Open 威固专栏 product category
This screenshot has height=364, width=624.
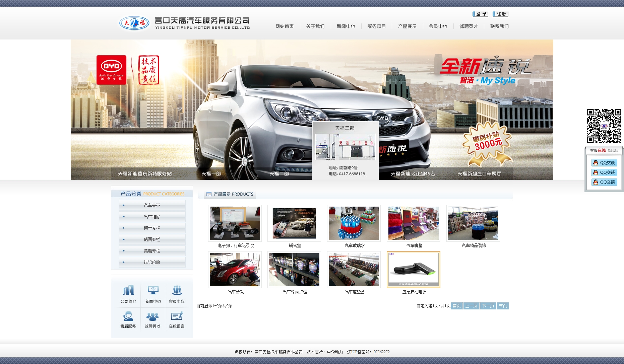point(152,239)
